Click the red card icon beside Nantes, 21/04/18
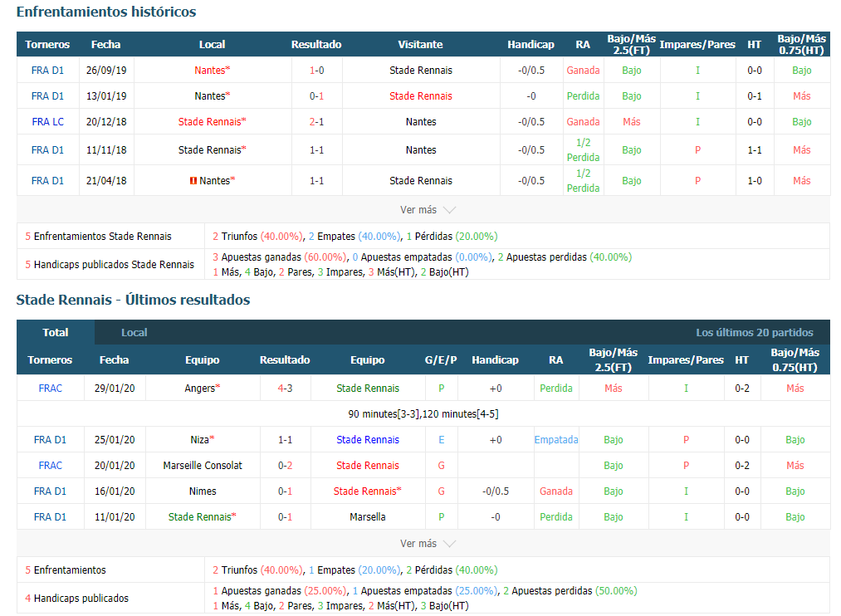The image size is (841, 616). coord(193,181)
